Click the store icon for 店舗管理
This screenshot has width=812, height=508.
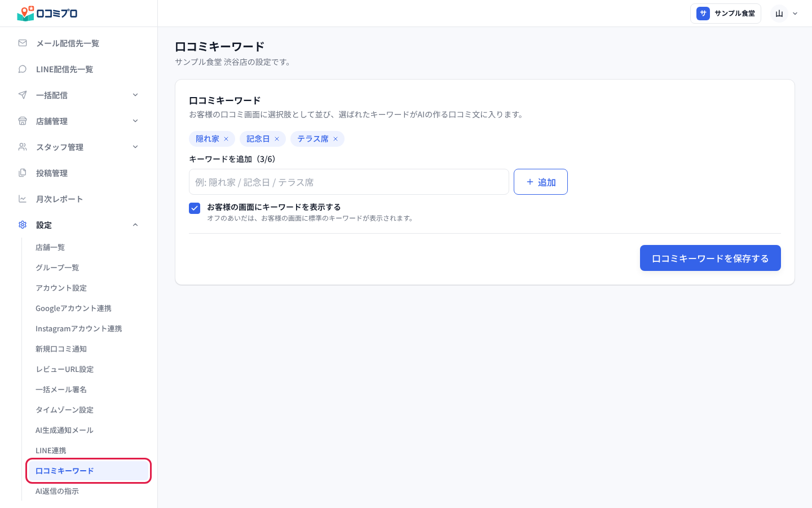tap(23, 121)
